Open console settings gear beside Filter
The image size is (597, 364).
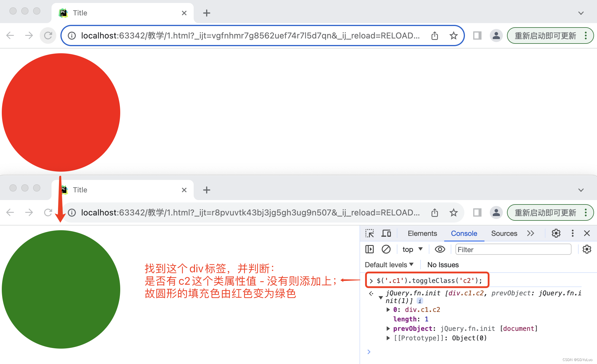coord(587,249)
